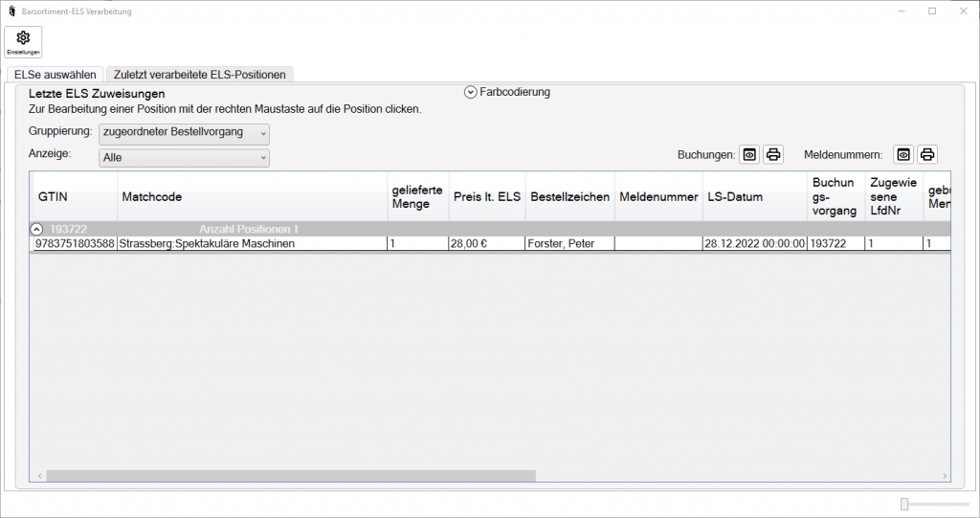Open the Anzeige dropdown showing Alle
This screenshot has height=518, width=980.
pyautogui.click(x=184, y=157)
